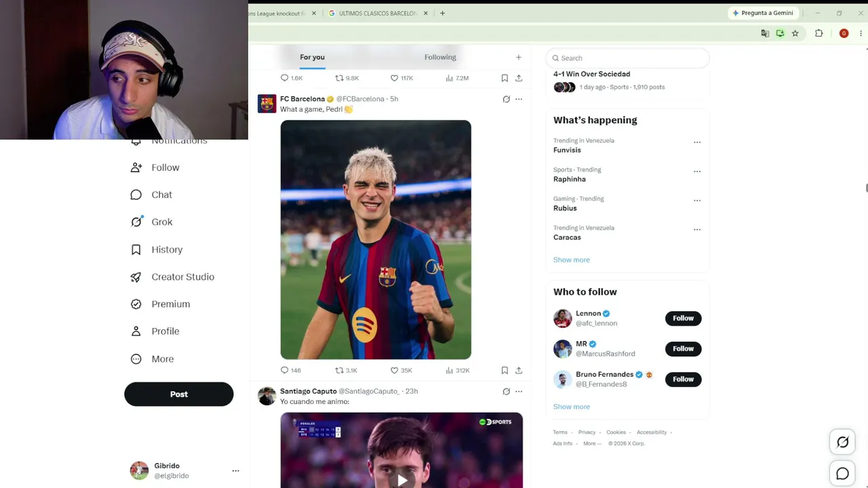Expand the footer More links

pos(591,443)
